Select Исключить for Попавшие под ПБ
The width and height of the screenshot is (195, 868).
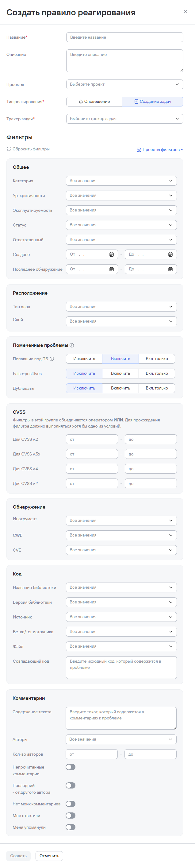coord(84,358)
